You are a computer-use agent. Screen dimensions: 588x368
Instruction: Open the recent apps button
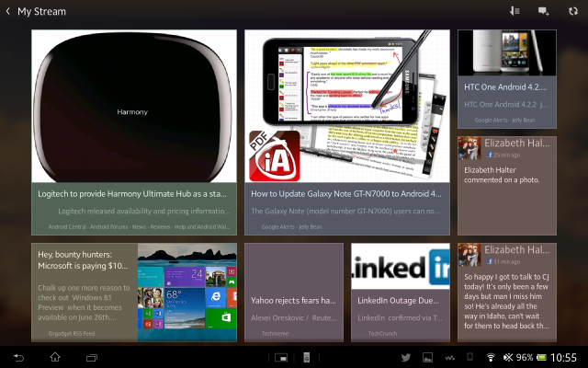(x=92, y=358)
